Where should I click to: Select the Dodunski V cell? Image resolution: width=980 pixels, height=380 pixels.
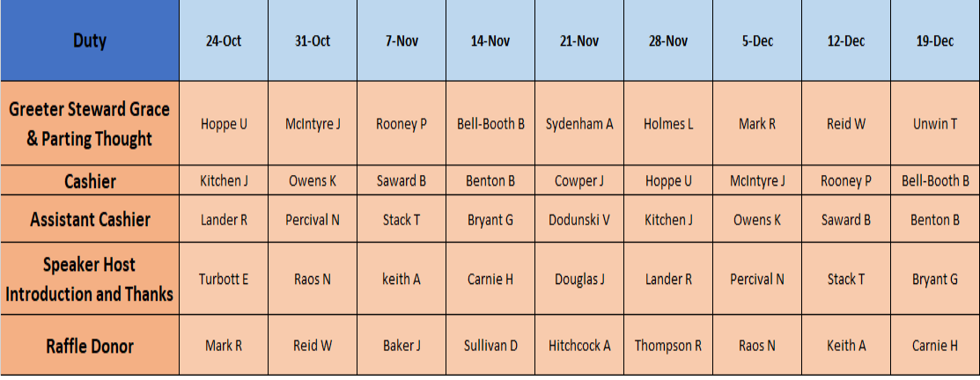point(579,219)
